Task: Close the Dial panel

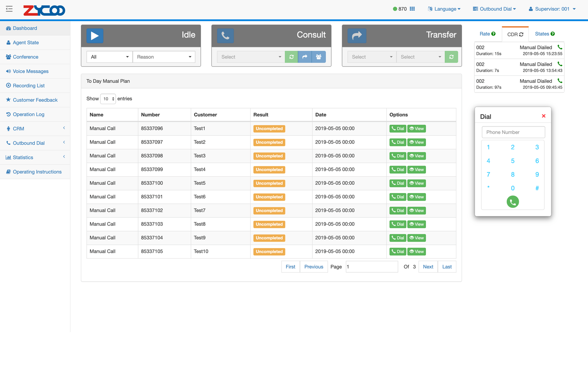Action: tap(544, 116)
